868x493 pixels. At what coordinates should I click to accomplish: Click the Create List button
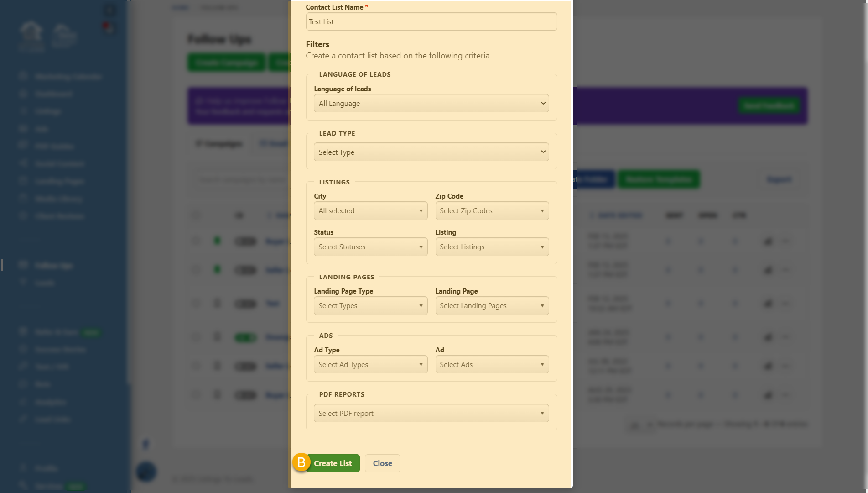pos(333,463)
